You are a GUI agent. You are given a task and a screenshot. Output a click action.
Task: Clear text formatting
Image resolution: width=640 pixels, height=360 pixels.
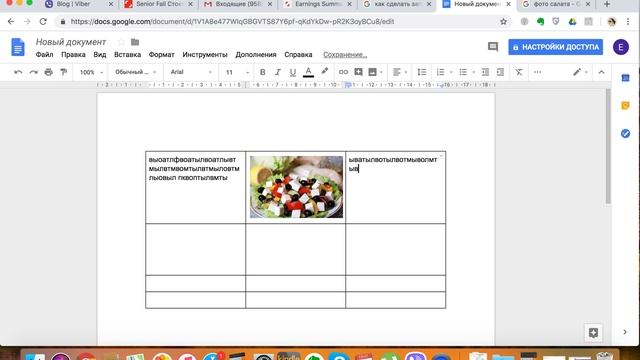(x=519, y=72)
